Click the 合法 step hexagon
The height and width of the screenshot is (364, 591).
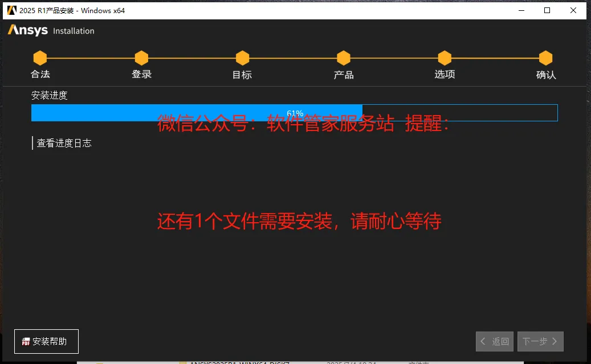[40, 58]
